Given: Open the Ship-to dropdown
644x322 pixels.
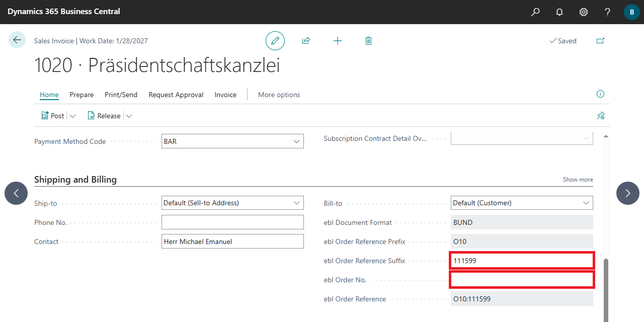Looking at the screenshot, I should (x=296, y=203).
